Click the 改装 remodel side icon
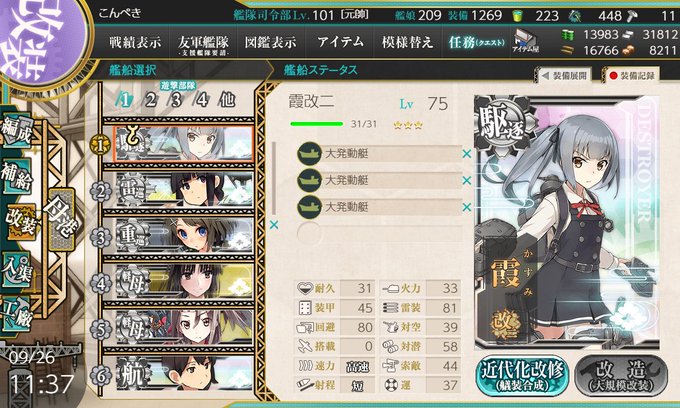The width and height of the screenshot is (680, 408). click(20, 221)
